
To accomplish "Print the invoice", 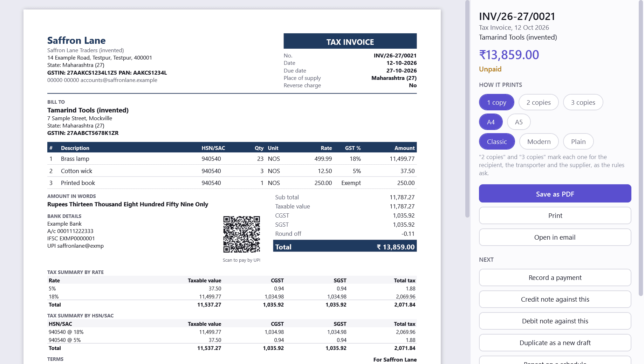I will click(x=555, y=215).
